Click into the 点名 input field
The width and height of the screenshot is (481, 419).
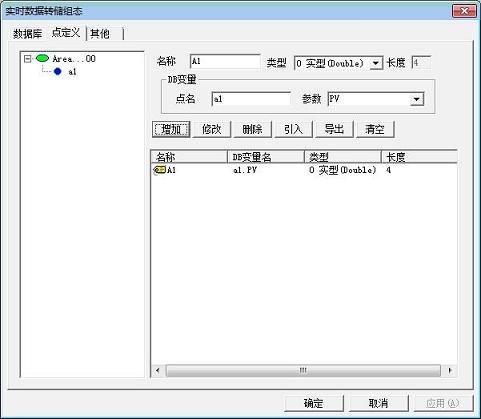251,99
